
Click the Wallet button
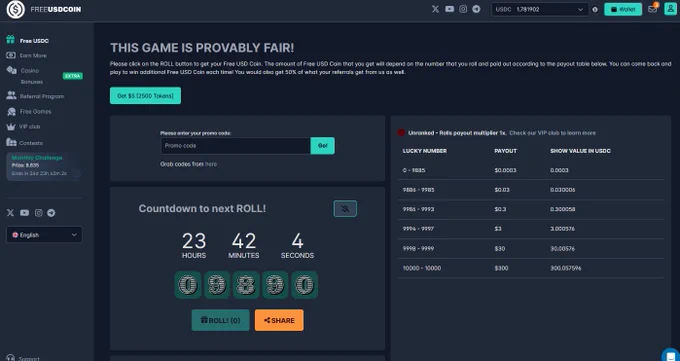point(623,9)
